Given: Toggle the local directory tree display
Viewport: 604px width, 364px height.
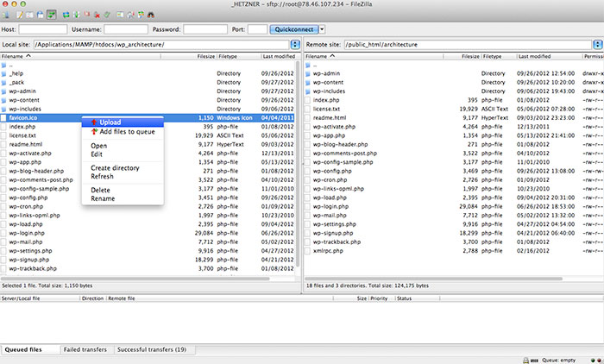Looking at the screenshot, I should click(29, 15).
